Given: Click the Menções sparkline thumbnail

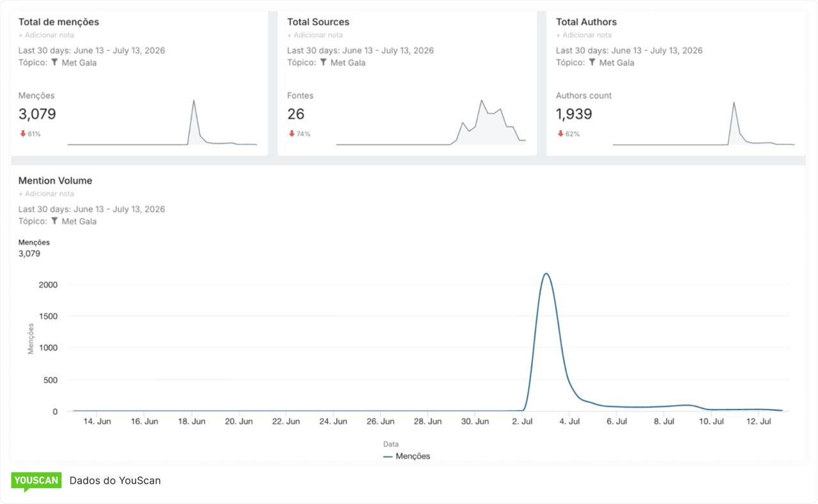Looking at the screenshot, I should pos(162,122).
